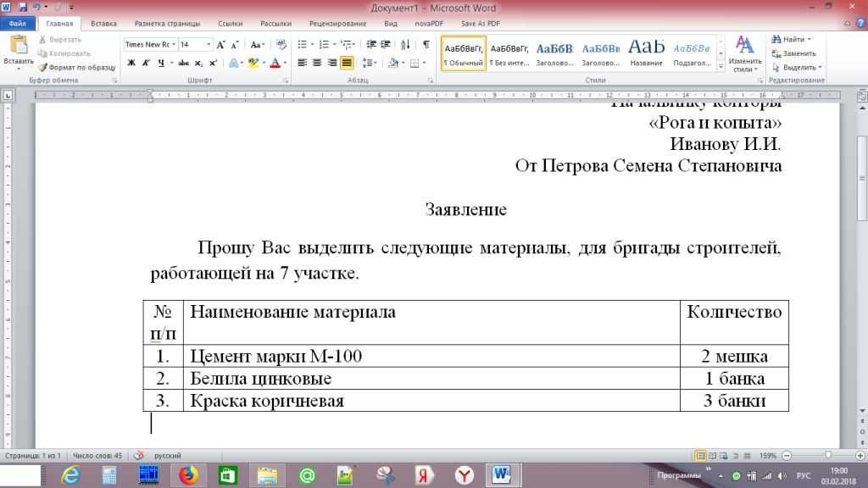The height and width of the screenshot is (488, 868).
Task: Select the Обычный style
Action: (464, 53)
